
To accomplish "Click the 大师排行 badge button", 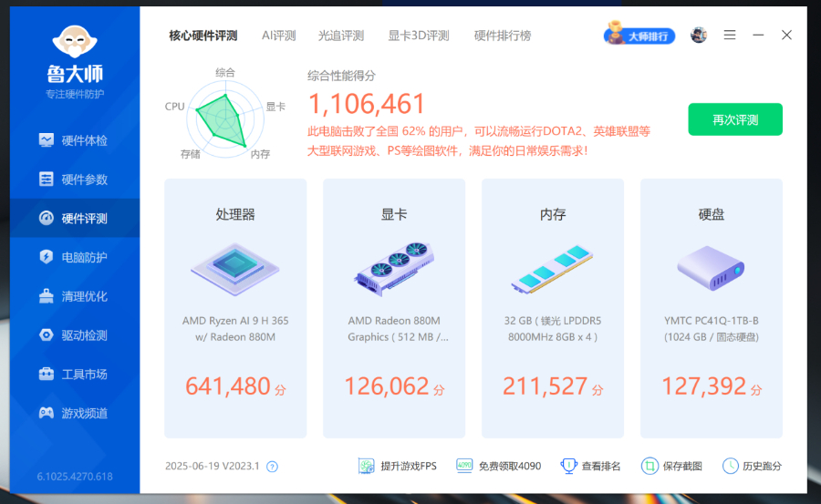I will click(x=639, y=36).
